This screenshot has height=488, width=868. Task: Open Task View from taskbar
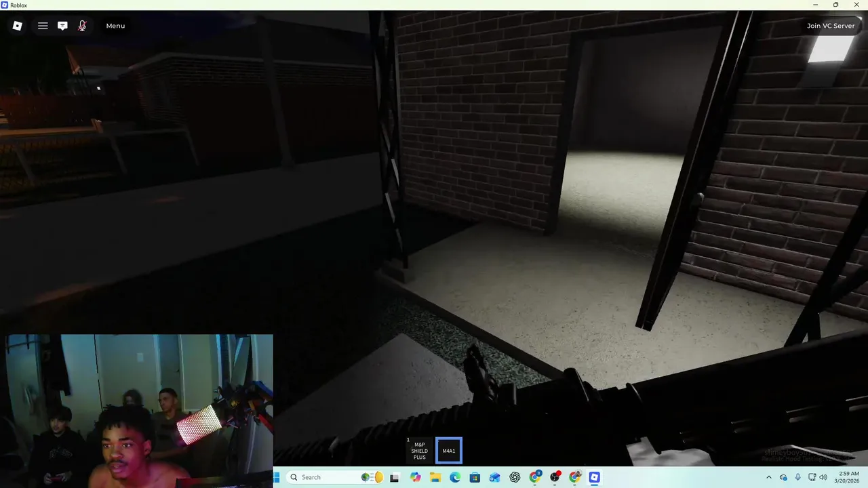[394, 477]
